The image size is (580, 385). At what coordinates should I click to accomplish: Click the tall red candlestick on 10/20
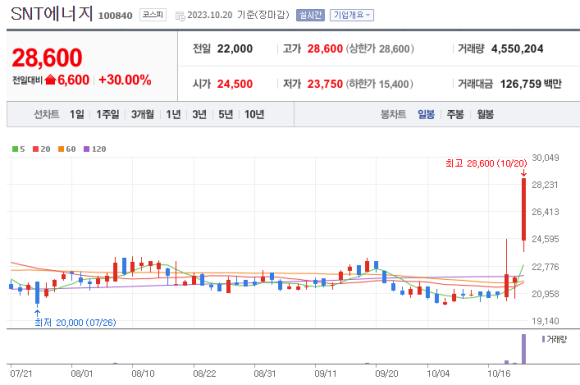click(524, 209)
